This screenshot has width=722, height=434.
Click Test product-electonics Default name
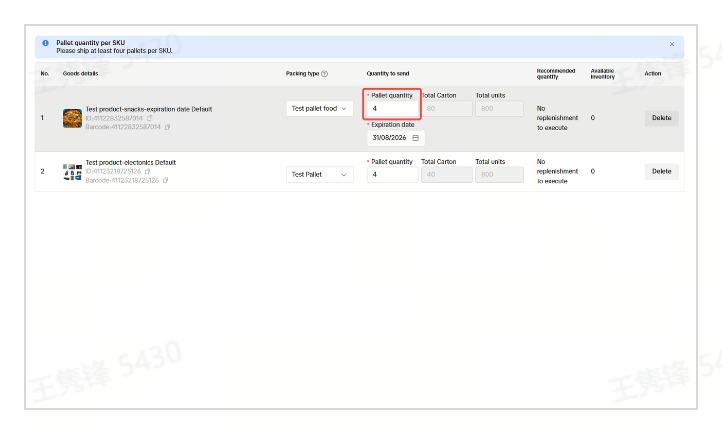pos(131,162)
